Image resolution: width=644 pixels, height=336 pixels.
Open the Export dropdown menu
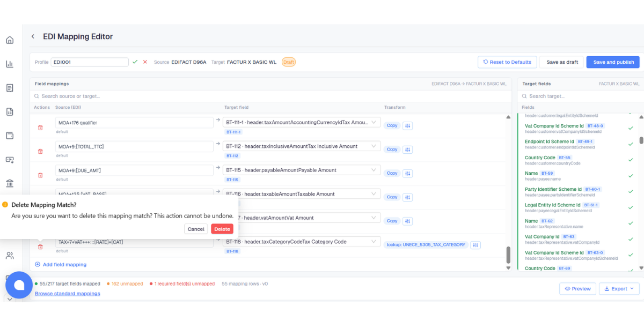tap(619, 288)
